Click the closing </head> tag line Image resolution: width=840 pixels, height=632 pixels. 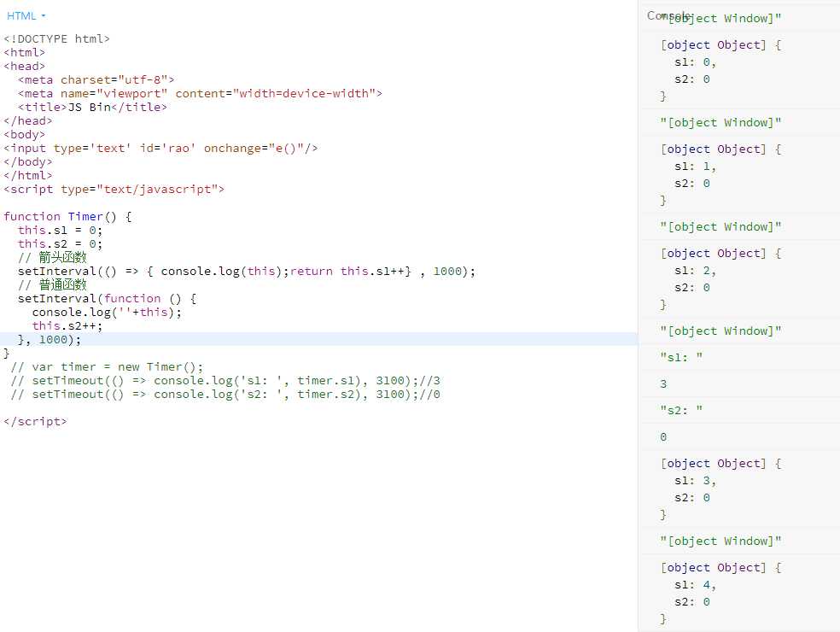coord(28,120)
